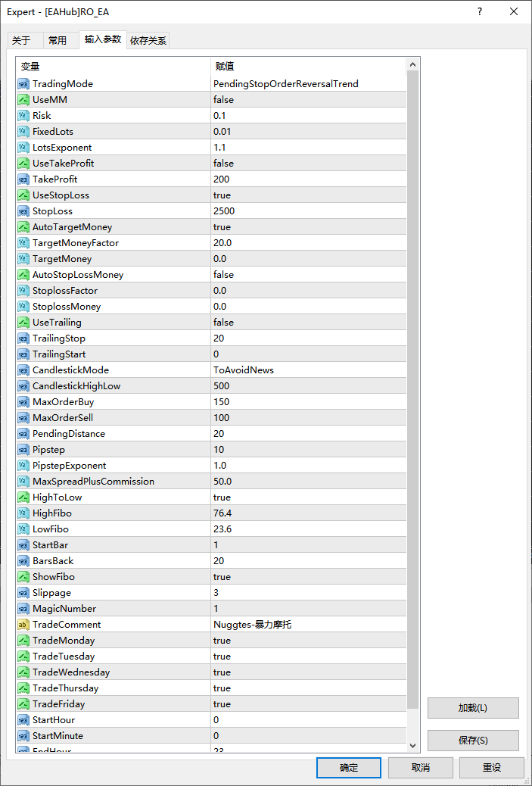Open the 依存关系 tab
Screen dimensions: 532x786
tap(148, 41)
